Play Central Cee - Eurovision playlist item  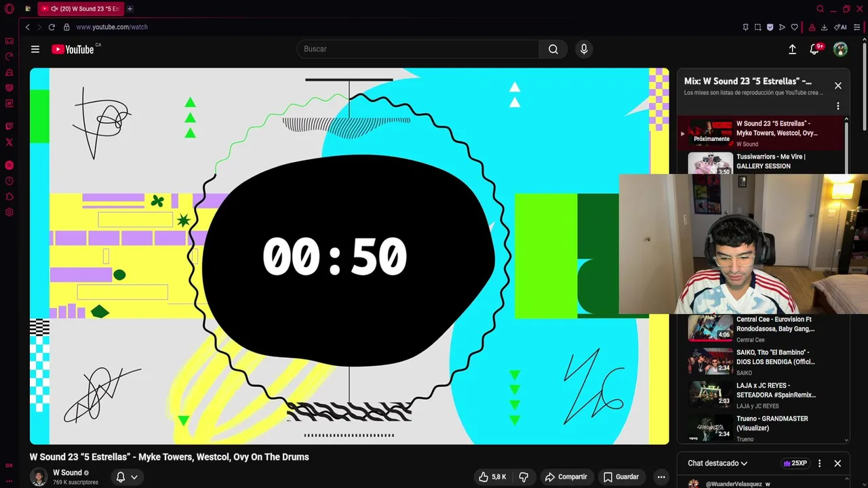coord(761,329)
